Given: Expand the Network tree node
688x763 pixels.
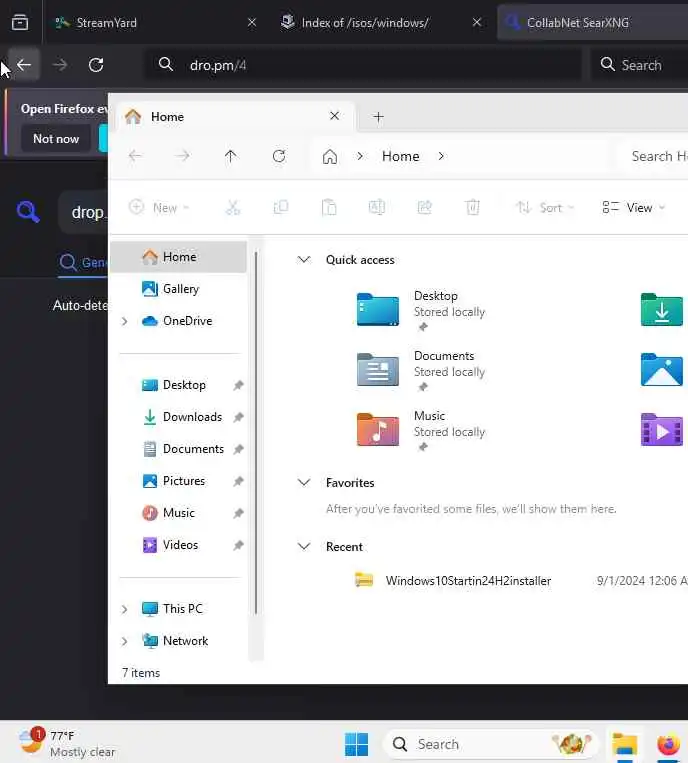Looking at the screenshot, I should point(125,641).
